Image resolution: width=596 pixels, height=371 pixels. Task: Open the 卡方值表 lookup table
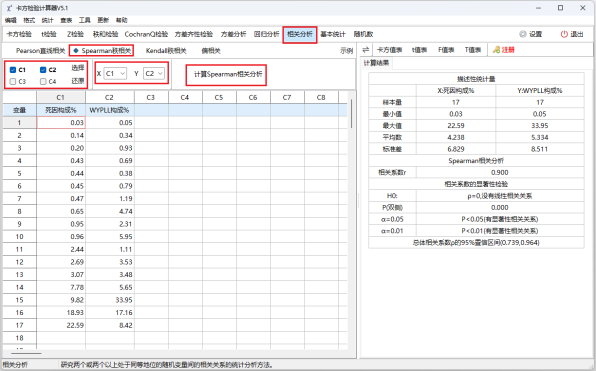click(x=389, y=50)
